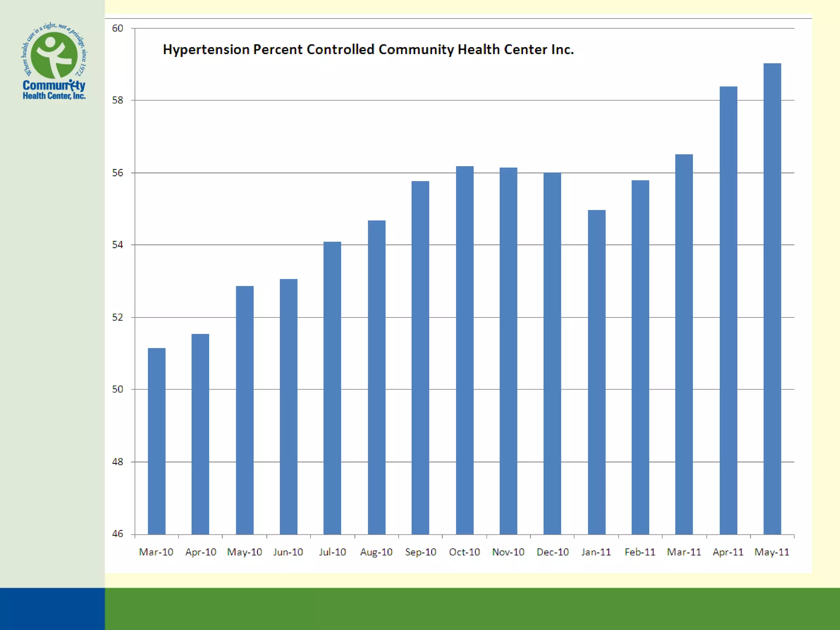840x630 pixels.
Task: Click the Jun-10 axis label
Action: 288,552
